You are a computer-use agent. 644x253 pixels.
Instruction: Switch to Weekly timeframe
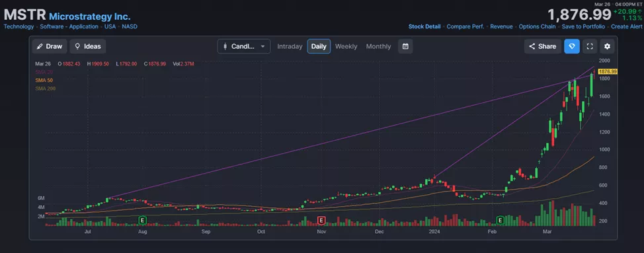(346, 46)
